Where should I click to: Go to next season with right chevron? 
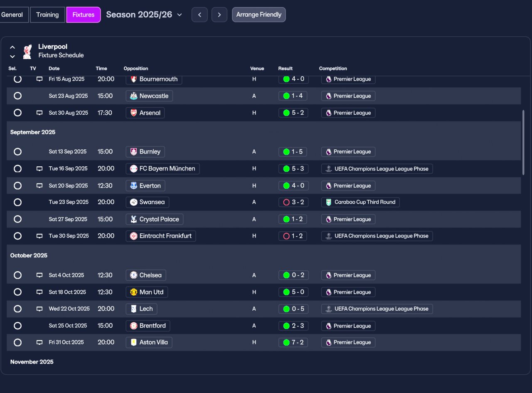219,15
